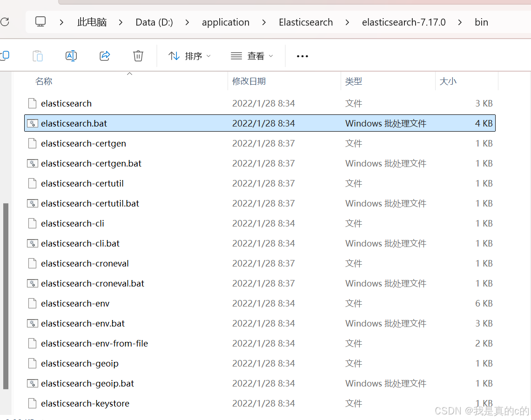
Task: Click the file icon of elasticsearch-env.bat
Action: (33, 323)
